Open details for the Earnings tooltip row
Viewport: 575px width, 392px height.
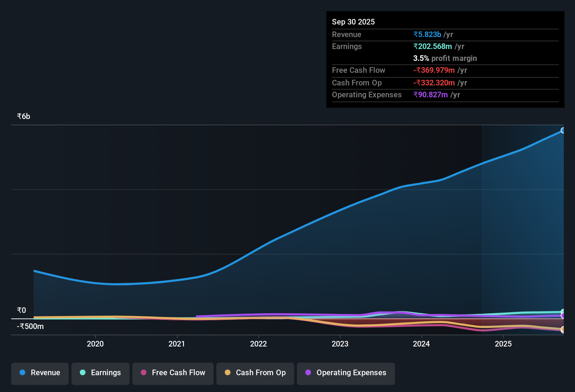347,46
